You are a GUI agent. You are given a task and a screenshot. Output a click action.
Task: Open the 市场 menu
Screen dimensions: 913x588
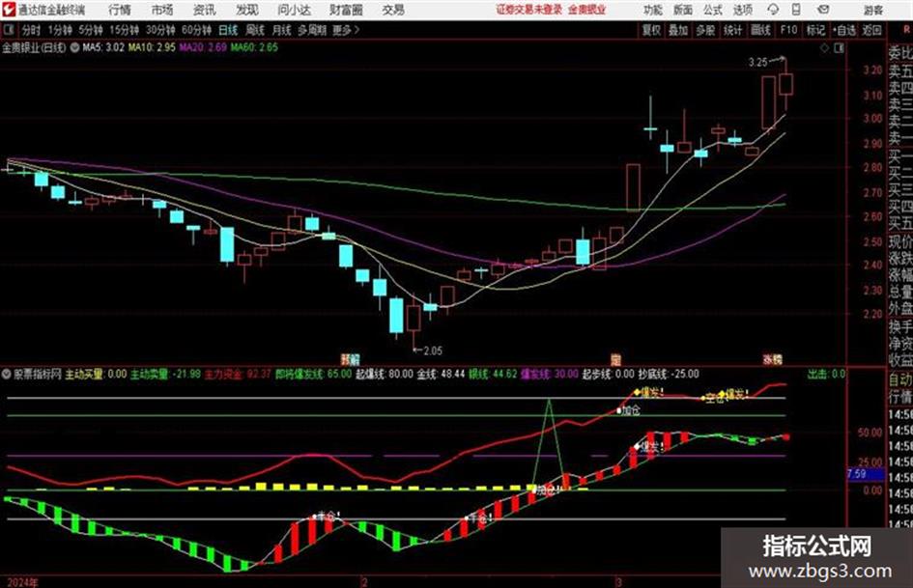tap(162, 10)
